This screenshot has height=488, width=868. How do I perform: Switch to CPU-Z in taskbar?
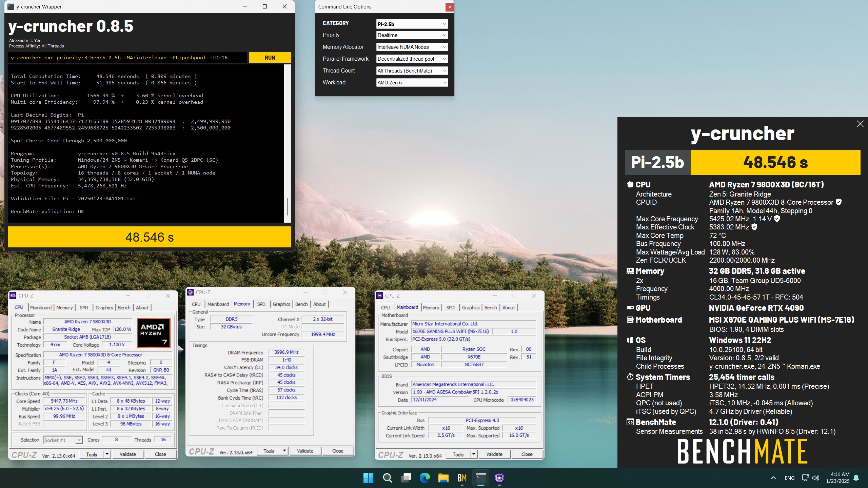(x=499, y=478)
